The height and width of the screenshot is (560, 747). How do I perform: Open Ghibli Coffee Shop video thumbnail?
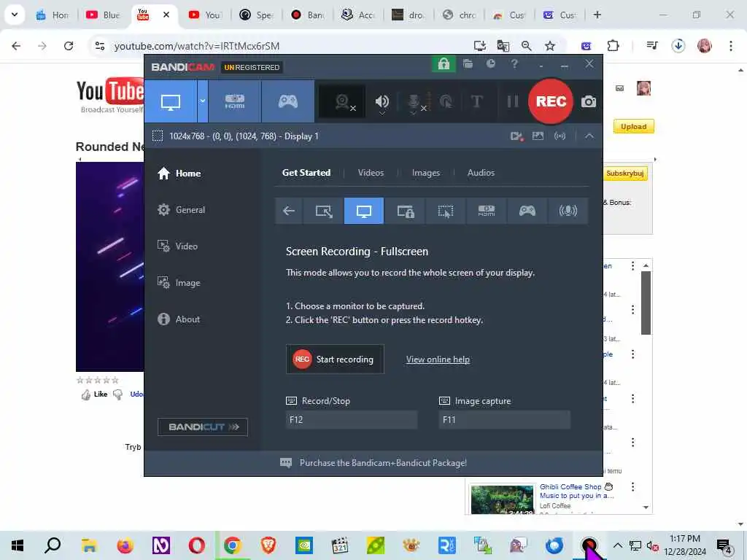pos(502,499)
